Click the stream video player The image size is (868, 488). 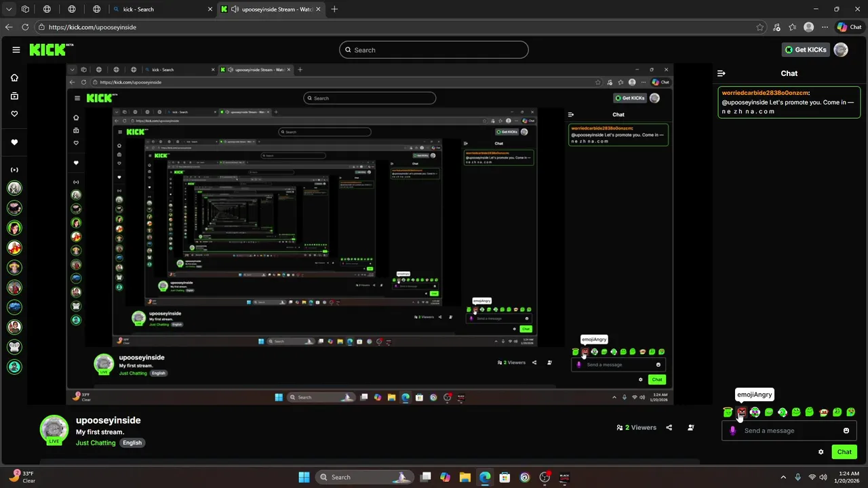(x=370, y=234)
